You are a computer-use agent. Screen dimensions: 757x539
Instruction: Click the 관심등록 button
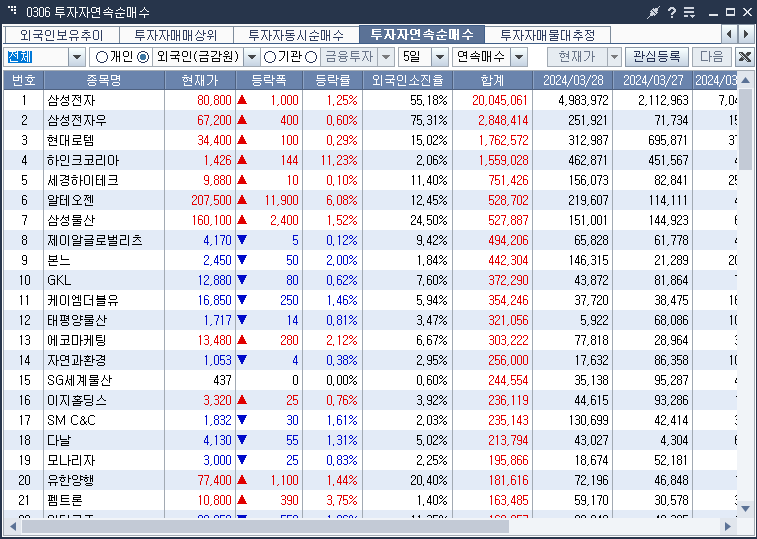click(x=657, y=57)
